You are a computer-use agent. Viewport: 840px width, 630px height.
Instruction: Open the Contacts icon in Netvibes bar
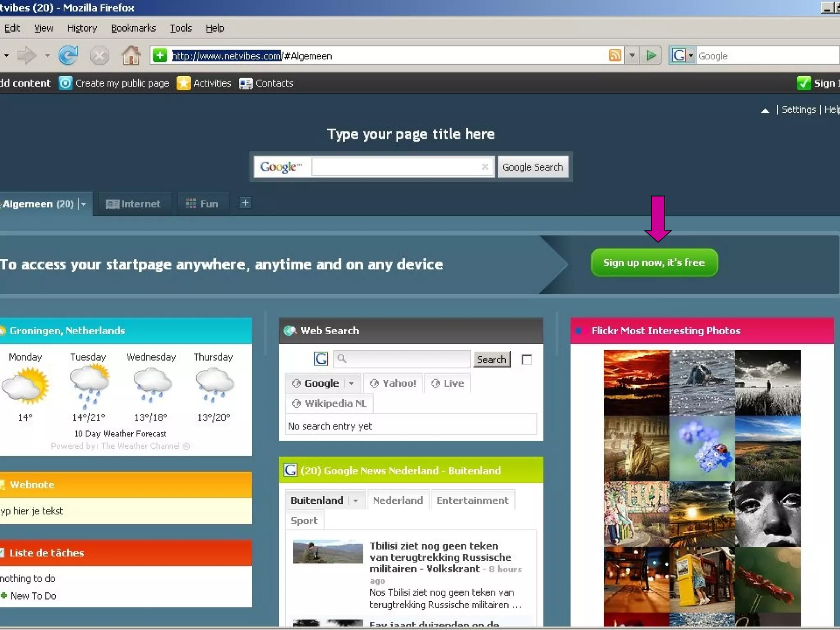coord(246,83)
